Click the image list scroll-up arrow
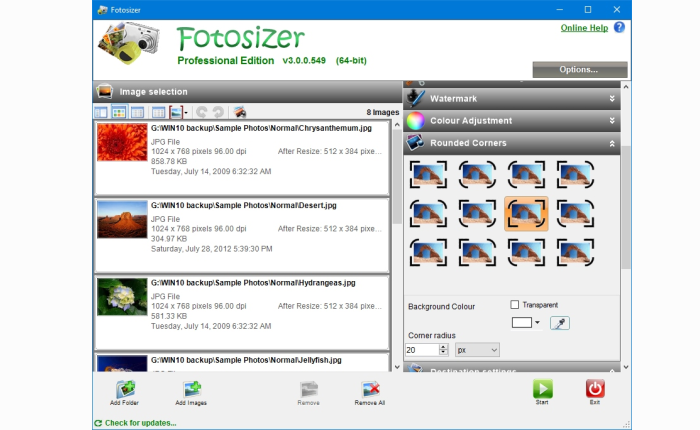 (x=397, y=125)
